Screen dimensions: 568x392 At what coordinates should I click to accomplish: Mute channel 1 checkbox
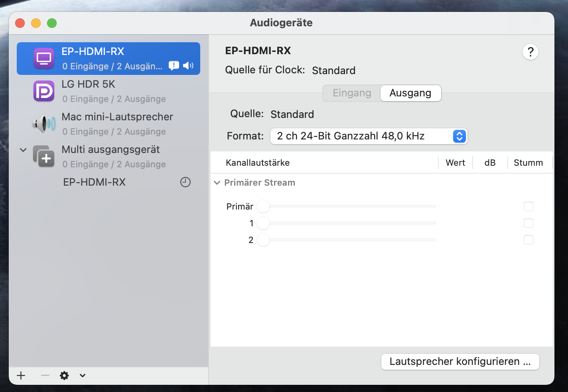[x=529, y=223]
